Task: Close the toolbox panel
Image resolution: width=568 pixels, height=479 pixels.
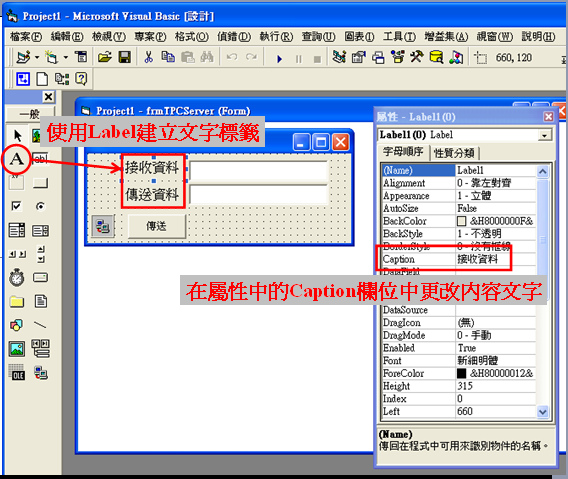Action: click(x=48, y=97)
